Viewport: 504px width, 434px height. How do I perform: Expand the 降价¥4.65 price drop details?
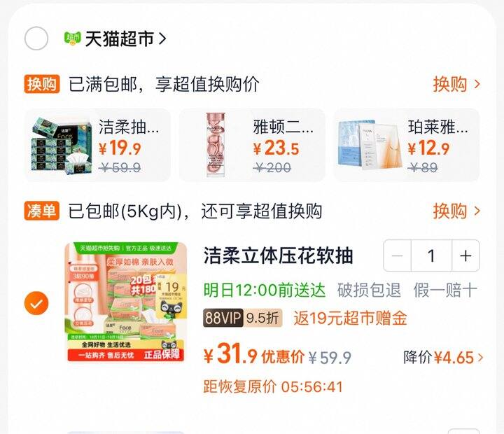(x=443, y=357)
